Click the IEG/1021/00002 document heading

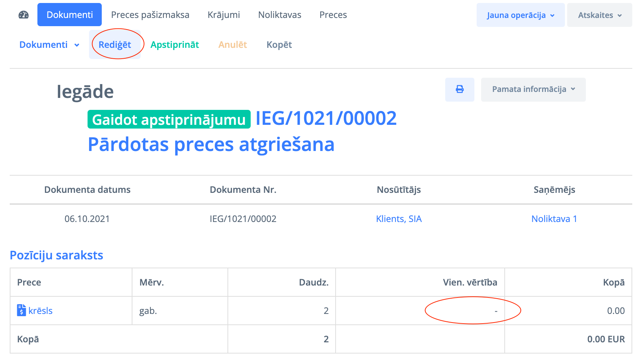click(326, 118)
